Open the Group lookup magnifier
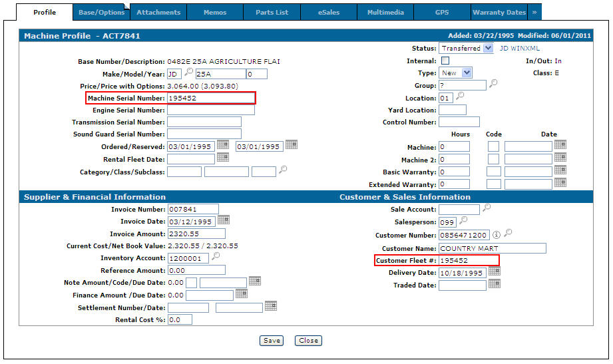Viewport: 613px width, 364px height. (493, 83)
